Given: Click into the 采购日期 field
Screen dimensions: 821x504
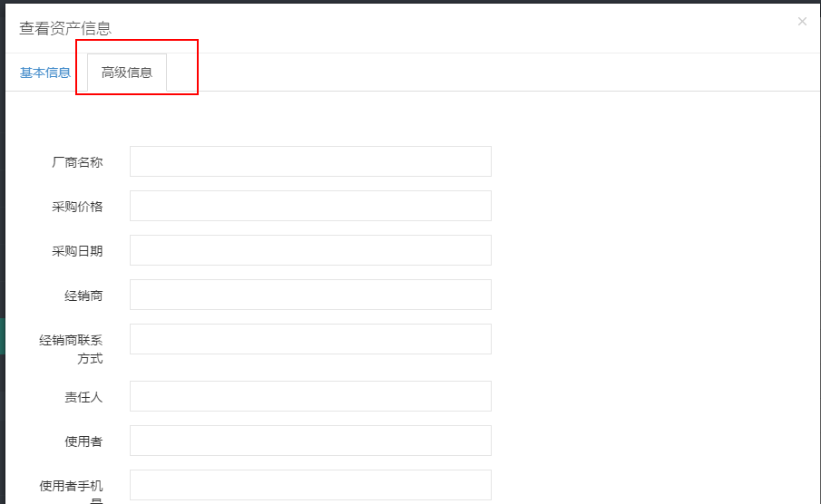Looking at the screenshot, I should pyautogui.click(x=310, y=250).
